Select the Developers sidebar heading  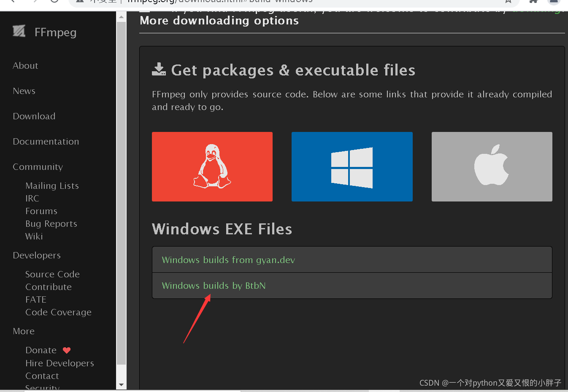[37, 255]
